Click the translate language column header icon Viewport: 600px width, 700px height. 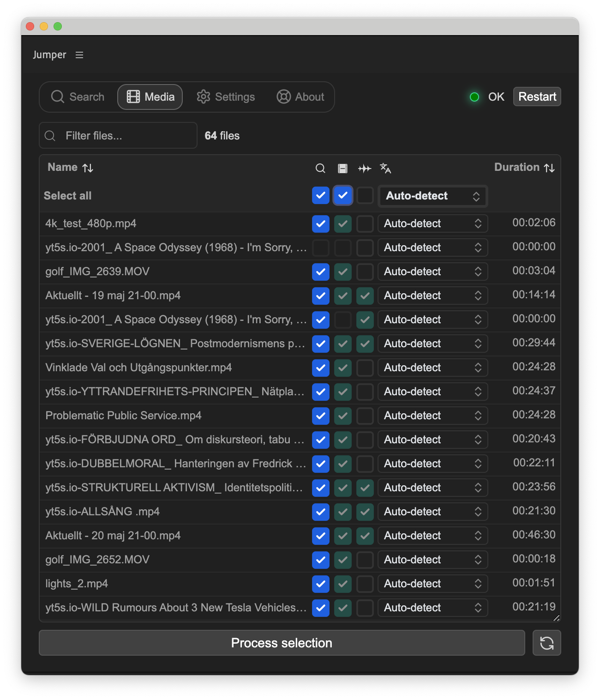point(385,169)
